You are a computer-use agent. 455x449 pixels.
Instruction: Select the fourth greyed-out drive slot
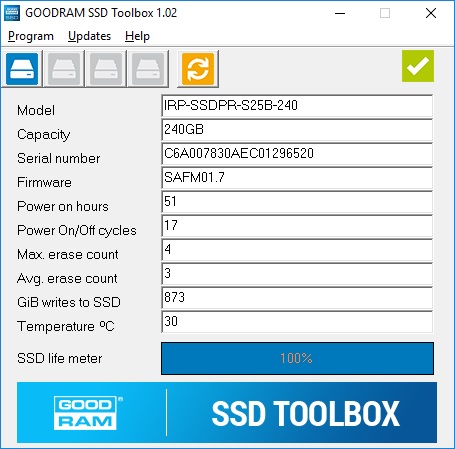(x=148, y=69)
